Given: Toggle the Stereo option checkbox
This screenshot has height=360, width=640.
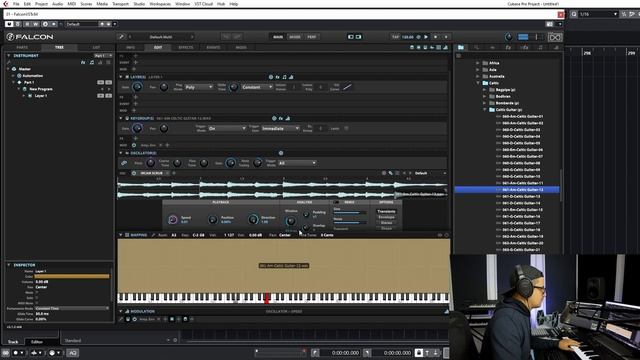Looking at the screenshot, I should tap(386, 223).
